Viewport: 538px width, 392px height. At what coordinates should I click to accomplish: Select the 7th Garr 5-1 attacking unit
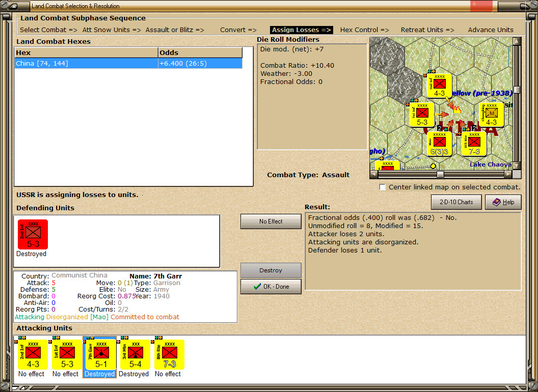pos(101,354)
